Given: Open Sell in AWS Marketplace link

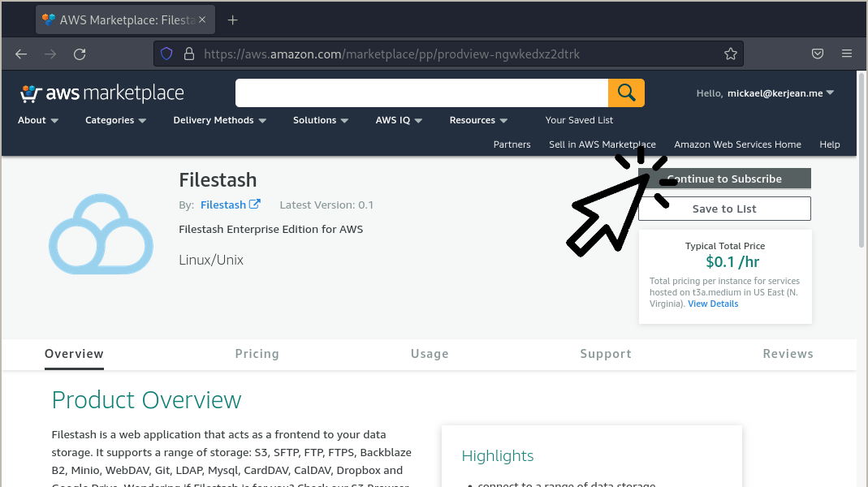Looking at the screenshot, I should (602, 144).
